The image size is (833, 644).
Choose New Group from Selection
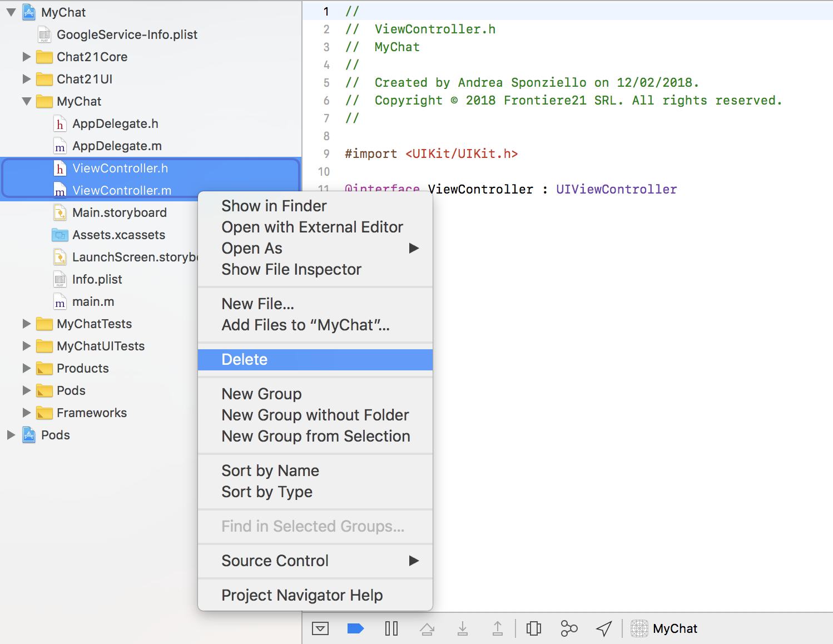coord(315,437)
